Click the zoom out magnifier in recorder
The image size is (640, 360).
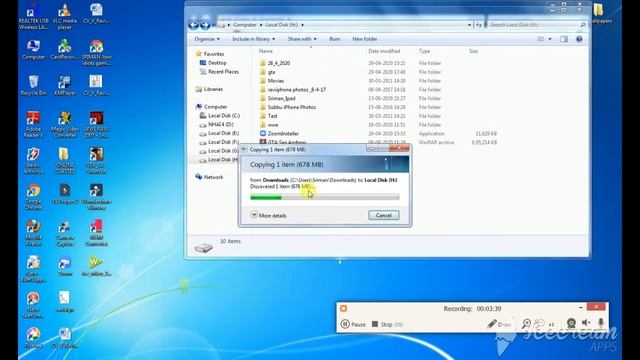(539, 324)
